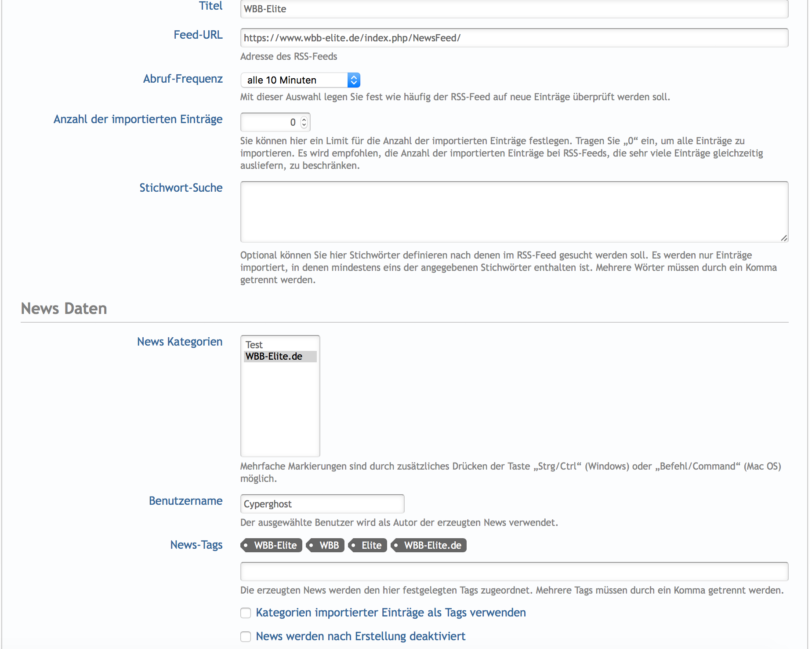Decrease imported entries with stepper down arrow
The image size is (812, 649).
click(304, 125)
